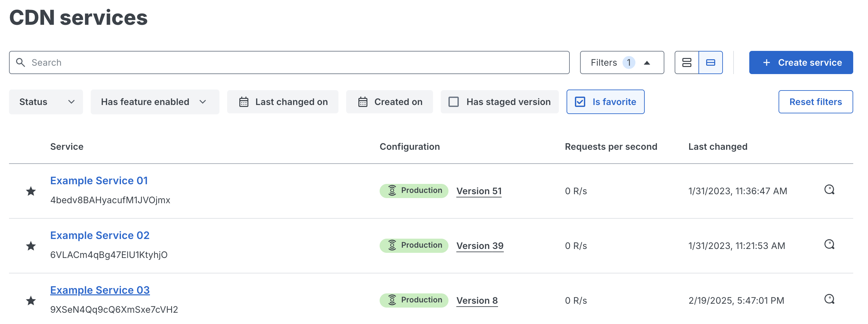Open the Version 51 configuration link

(479, 191)
